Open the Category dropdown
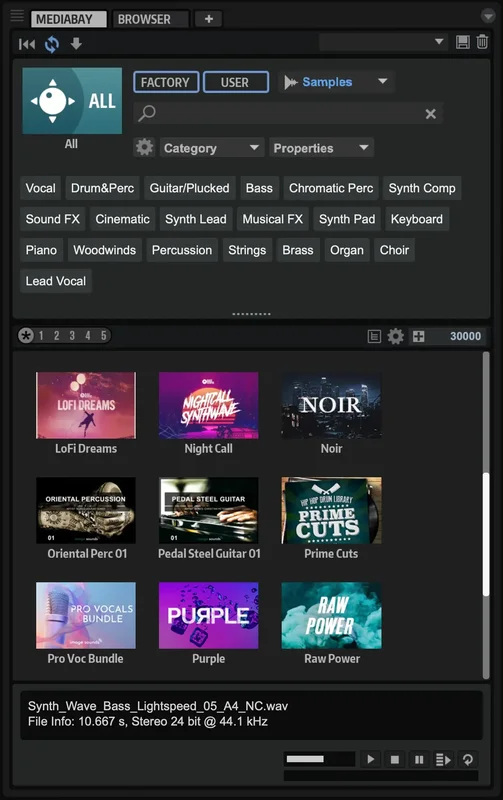This screenshot has height=800, width=503. [x=212, y=147]
